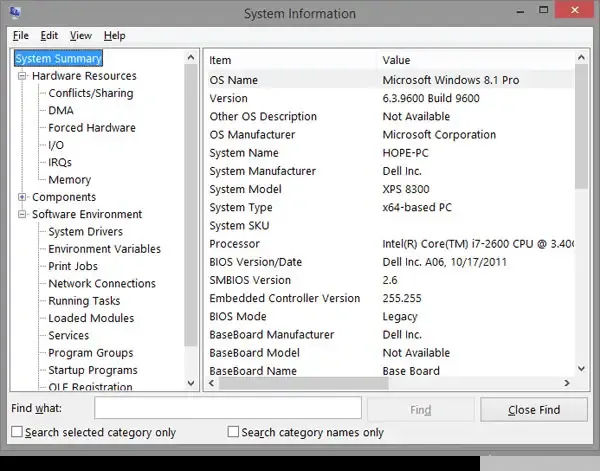This screenshot has height=471, width=600.
Task: Open Running Tasks category
Action: [x=84, y=301]
